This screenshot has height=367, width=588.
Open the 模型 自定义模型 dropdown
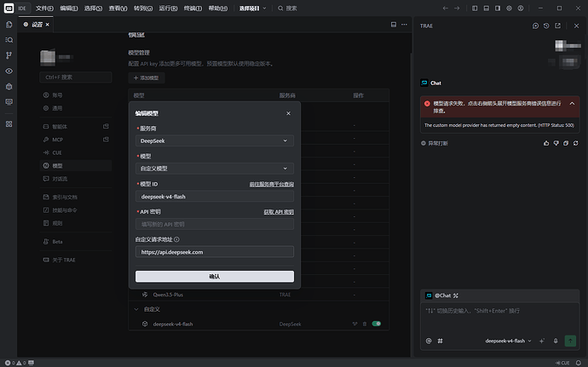(x=215, y=169)
